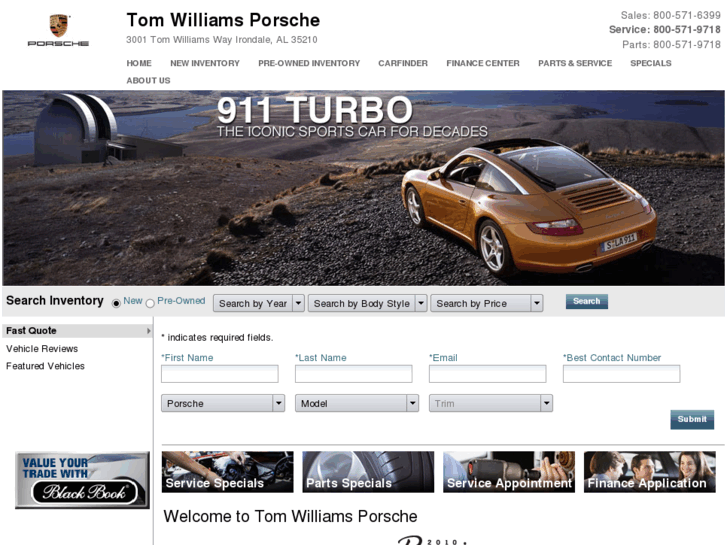Screen dimensions: 727x545
Task: Select the Pre-Owned inventory radio button
Action: click(150, 303)
